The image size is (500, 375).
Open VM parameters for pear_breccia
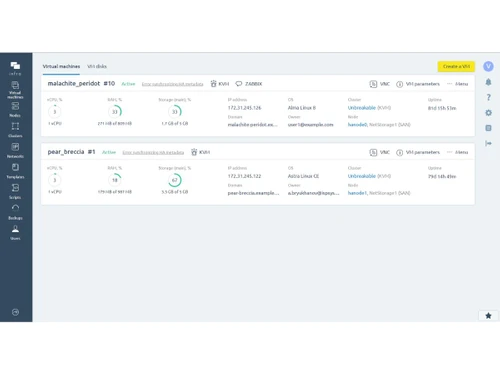(418, 152)
